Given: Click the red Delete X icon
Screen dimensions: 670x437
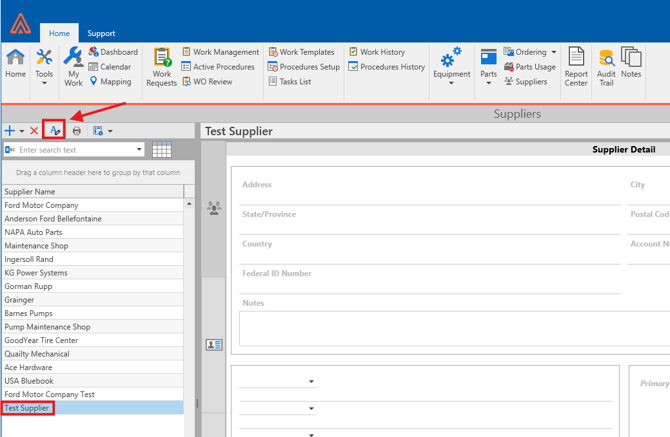Looking at the screenshot, I should (34, 131).
